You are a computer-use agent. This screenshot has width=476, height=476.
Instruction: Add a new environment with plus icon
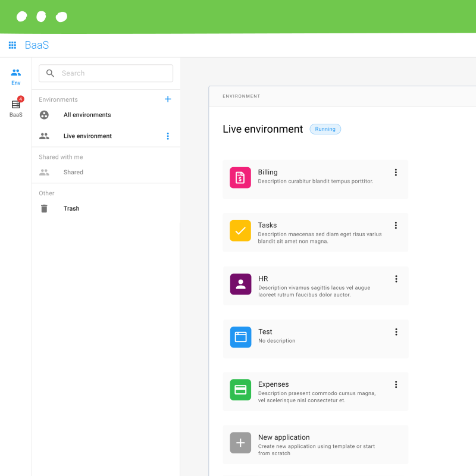[168, 99]
